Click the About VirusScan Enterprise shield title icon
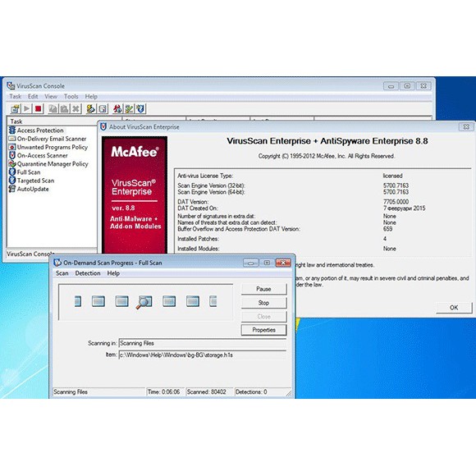 click(103, 127)
